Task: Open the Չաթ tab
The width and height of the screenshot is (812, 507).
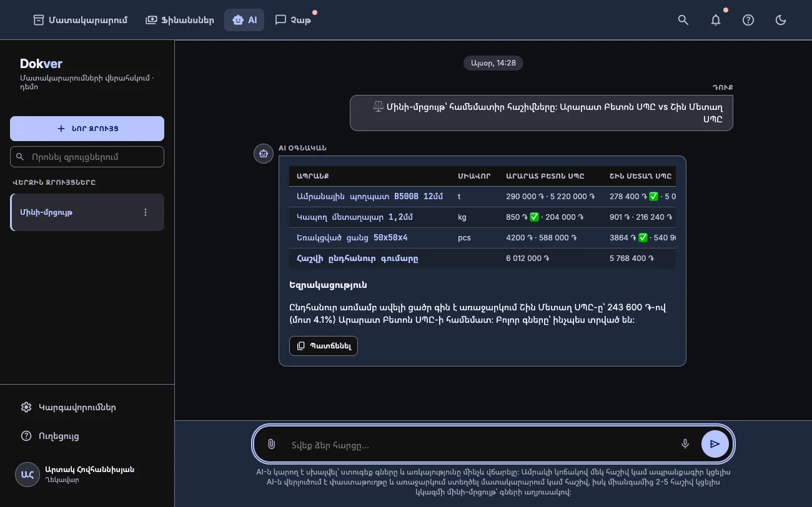Action: pos(292,20)
